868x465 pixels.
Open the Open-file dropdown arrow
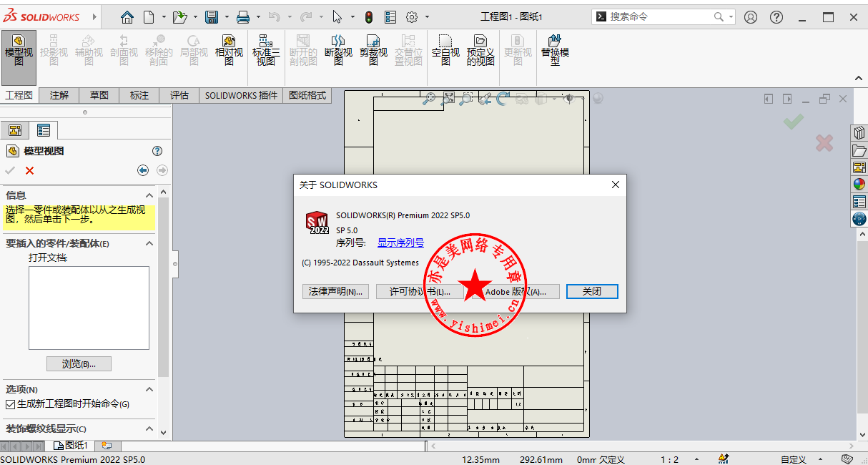point(195,17)
